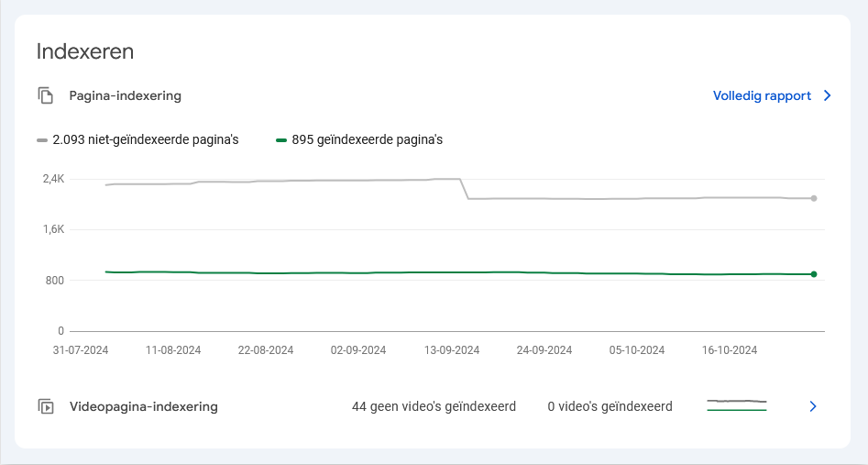Open the video indexing report chevron arrow
The width and height of the screenshot is (868, 465).
pyautogui.click(x=813, y=406)
